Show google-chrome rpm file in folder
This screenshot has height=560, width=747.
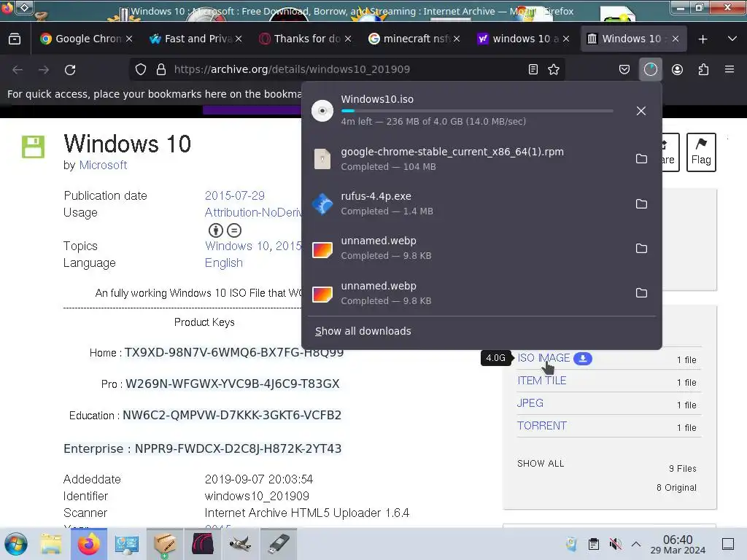pos(641,158)
